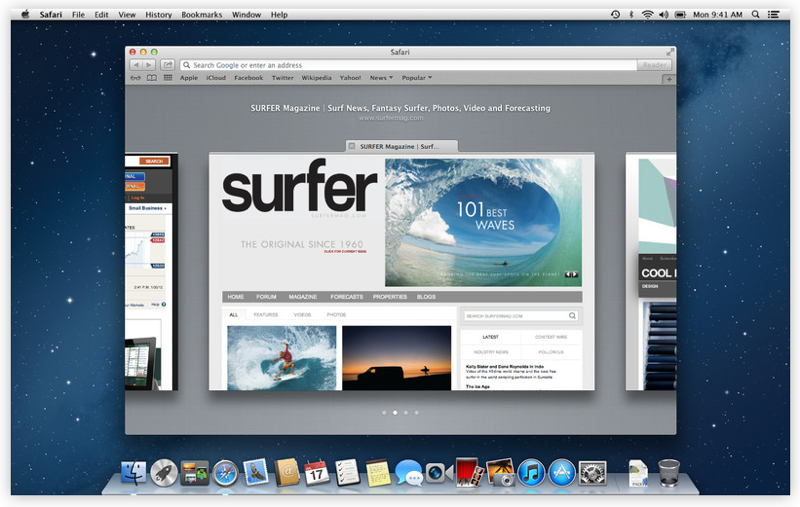
Task: Open Notes yellow pad in Dock
Action: [x=378, y=473]
